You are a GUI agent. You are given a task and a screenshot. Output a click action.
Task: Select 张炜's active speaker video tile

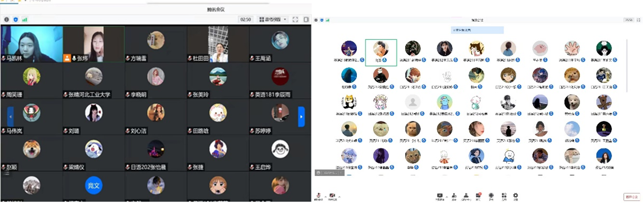coord(94,44)
